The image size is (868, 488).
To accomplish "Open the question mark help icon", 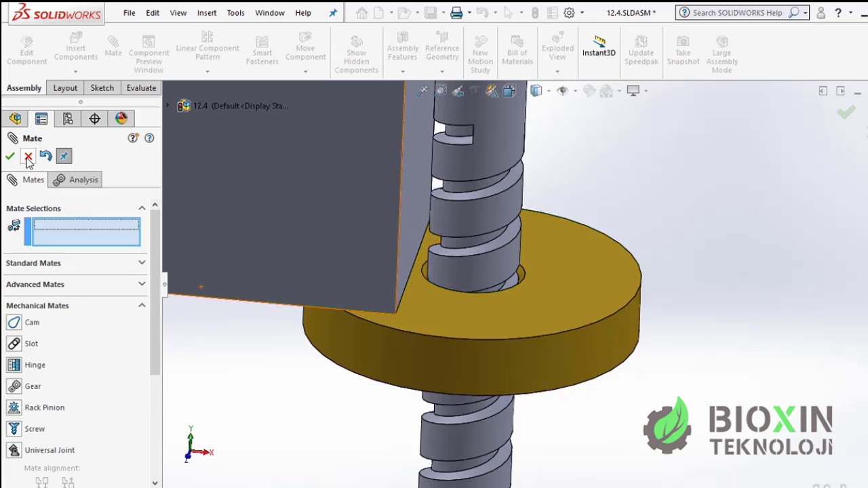I will tap(838, 13).
